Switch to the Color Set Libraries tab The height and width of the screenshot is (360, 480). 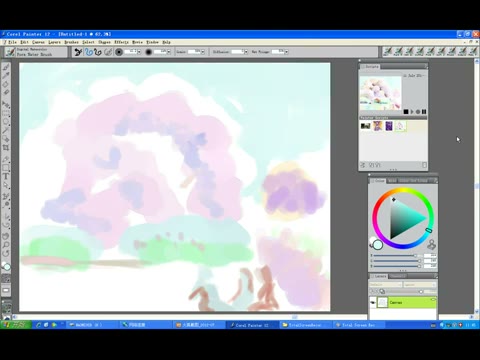click(413, 181)
